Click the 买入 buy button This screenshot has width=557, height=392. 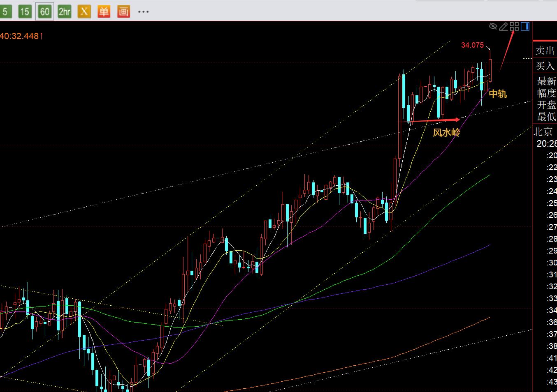click(x=545, y=66)
